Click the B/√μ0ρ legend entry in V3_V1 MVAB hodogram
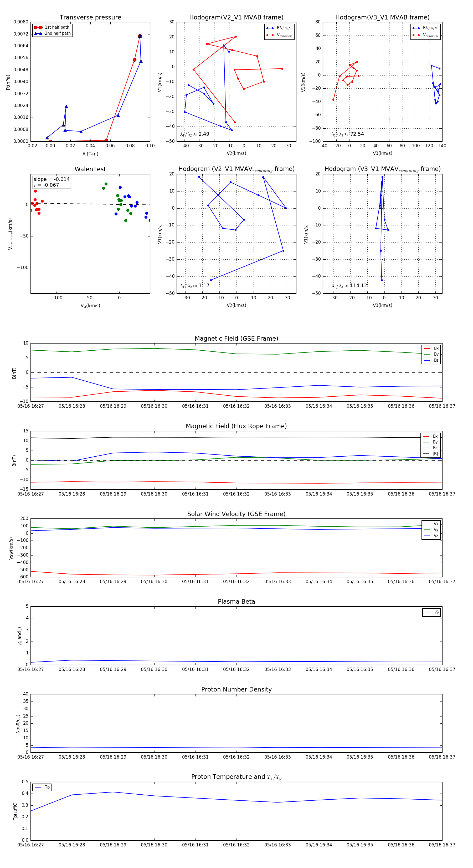This screenshot has height=868, width=473. pyautogui.click(x=425, y=28)
